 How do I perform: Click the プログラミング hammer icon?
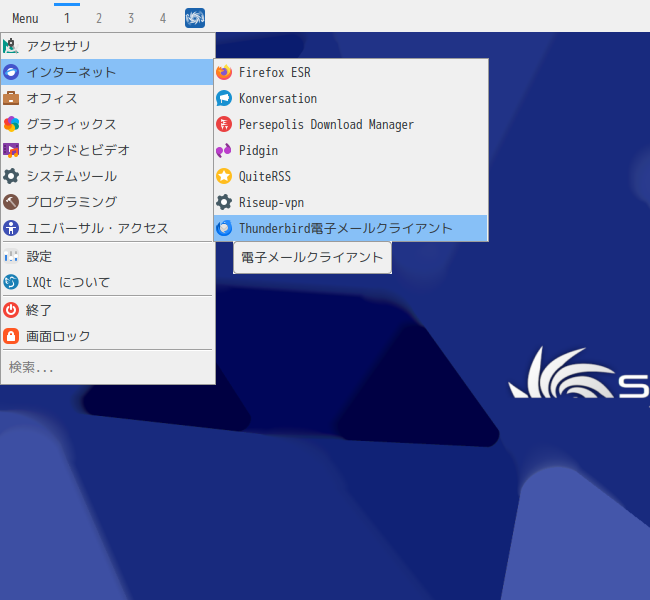pyautogui.click(x=11, y=202)
